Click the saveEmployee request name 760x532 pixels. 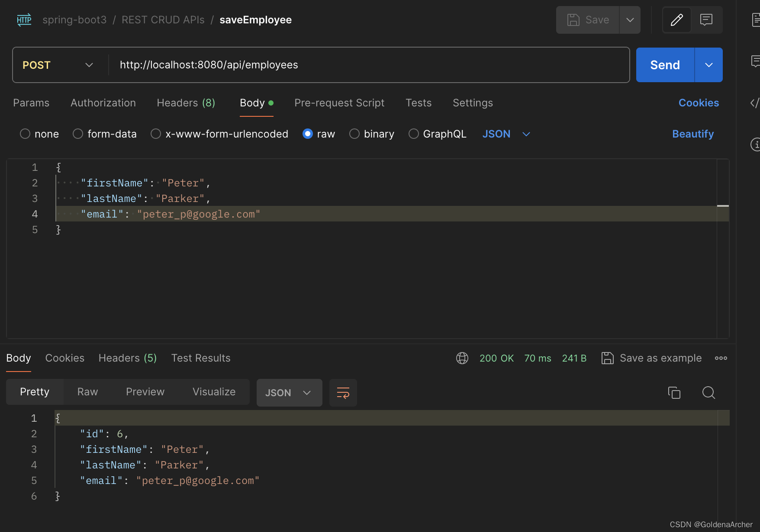pyautogui.click(x=256, y=20)
